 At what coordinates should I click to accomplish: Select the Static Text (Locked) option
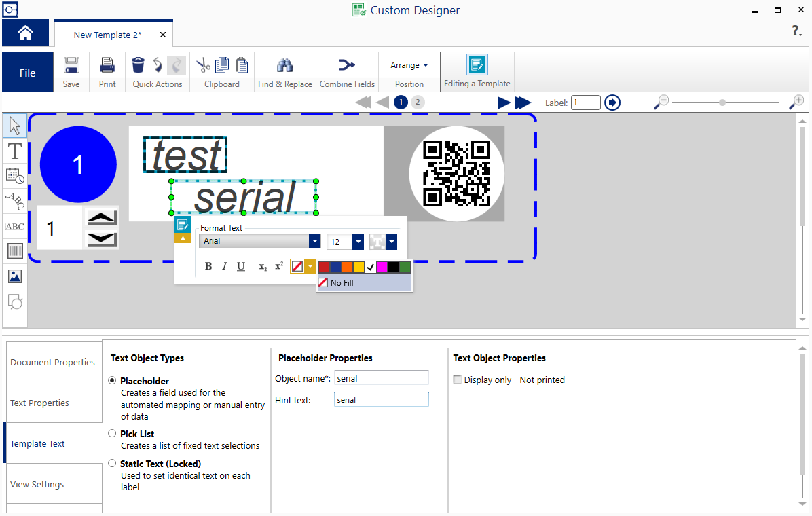pos(113,463)
